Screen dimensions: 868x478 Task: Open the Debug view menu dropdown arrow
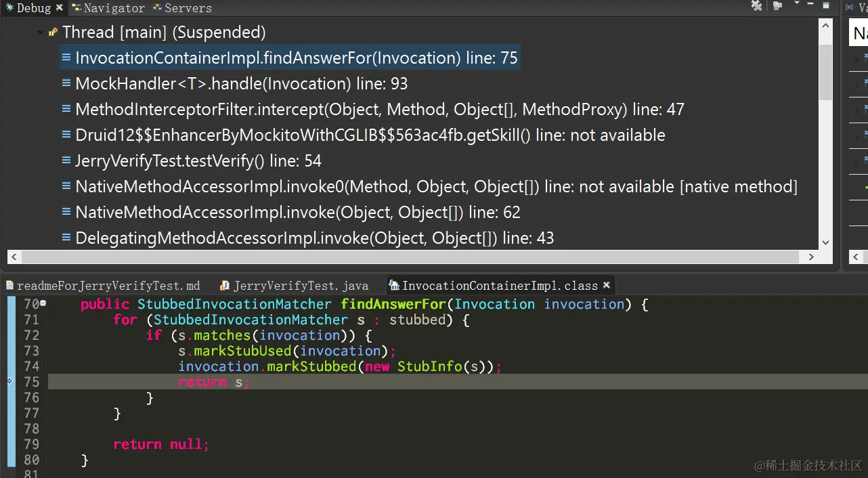click(796, 4)
